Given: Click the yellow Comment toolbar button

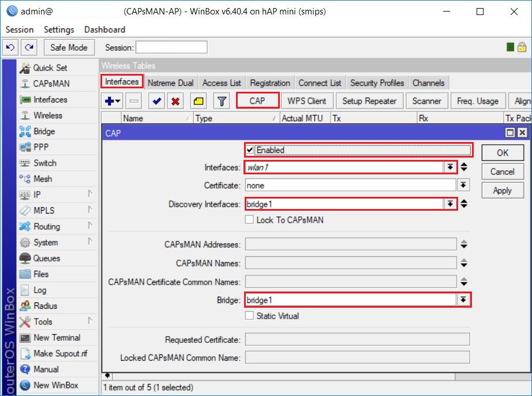Looking at the screenshot, I should tap(198, 101).
